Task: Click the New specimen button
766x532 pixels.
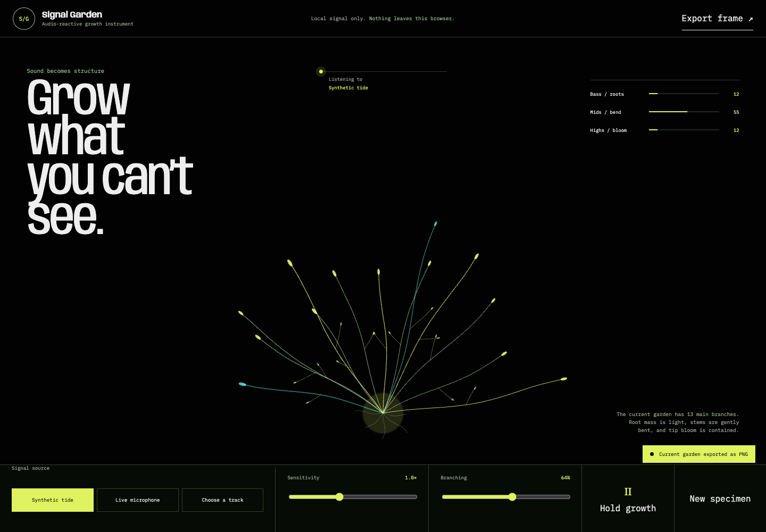Action: [720, 499]
